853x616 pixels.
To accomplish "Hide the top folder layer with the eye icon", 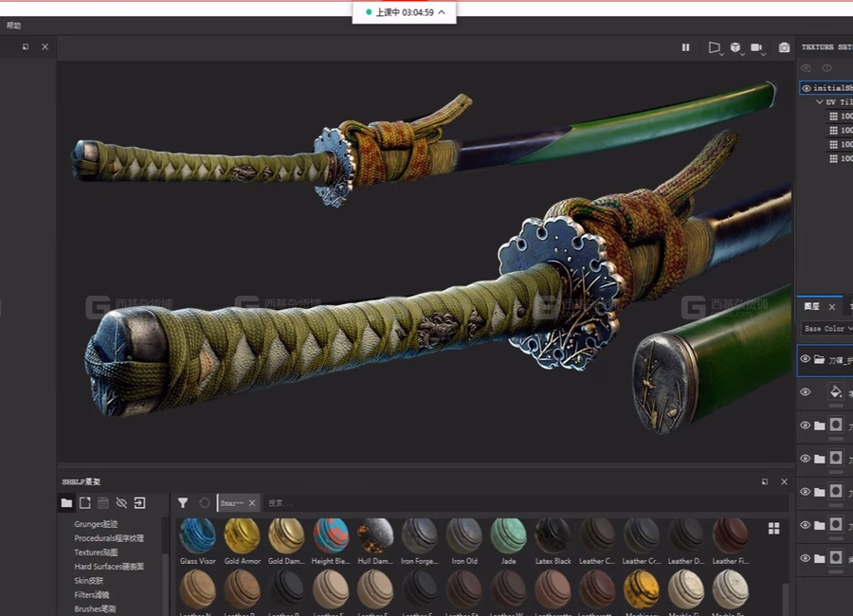I will click(805, 358).
